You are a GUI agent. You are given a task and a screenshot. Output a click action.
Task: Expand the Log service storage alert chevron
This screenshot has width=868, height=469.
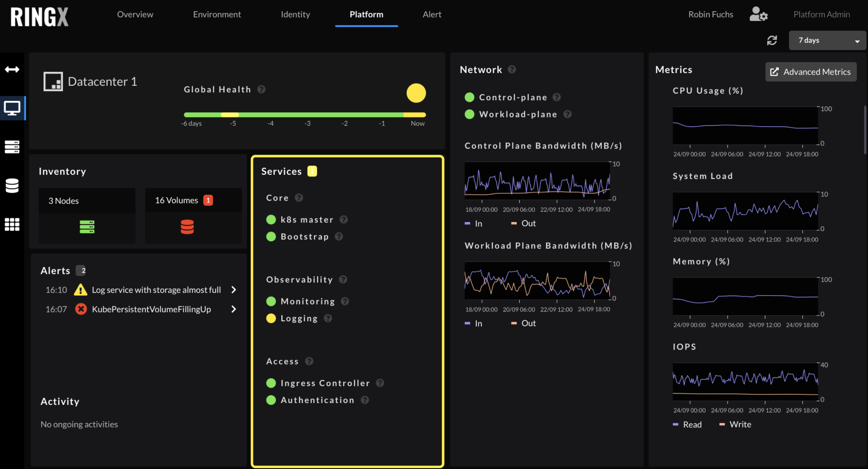tap(234, 290)
